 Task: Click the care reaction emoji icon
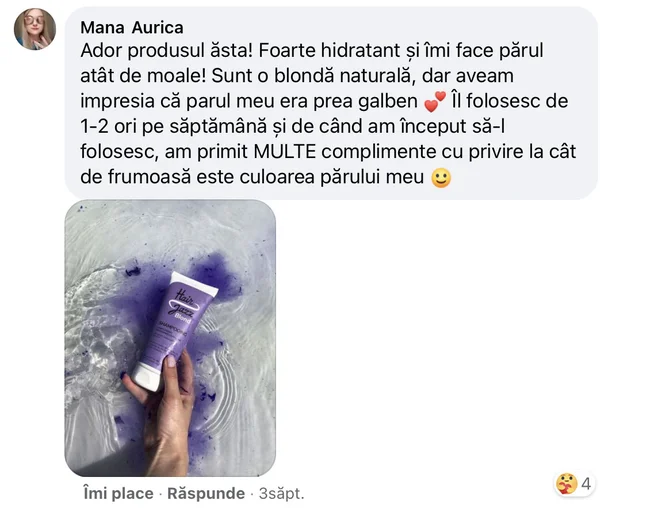567,484
